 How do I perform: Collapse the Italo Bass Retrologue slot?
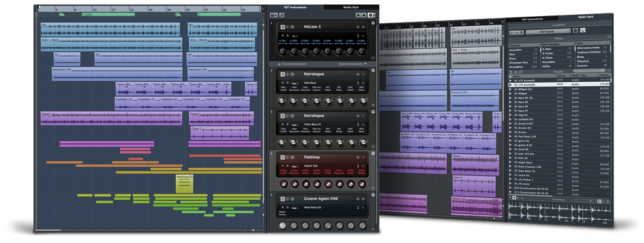[x=373, y=70]
